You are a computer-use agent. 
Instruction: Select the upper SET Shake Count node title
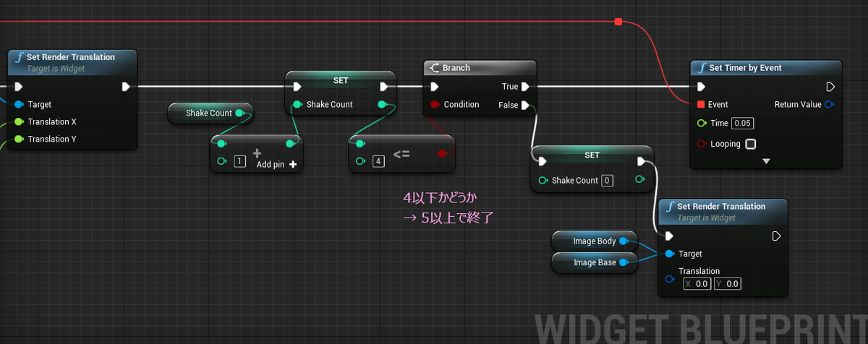click(x=341, y=80)
